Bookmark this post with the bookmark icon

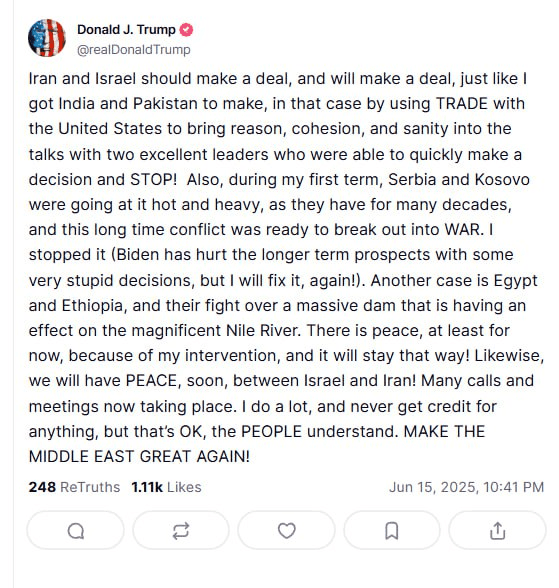tap(392, 530)
